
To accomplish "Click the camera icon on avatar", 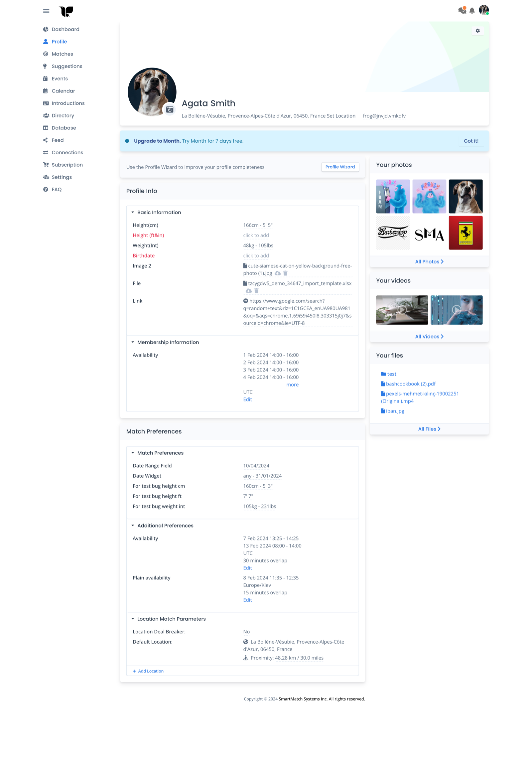I will 170,109.
